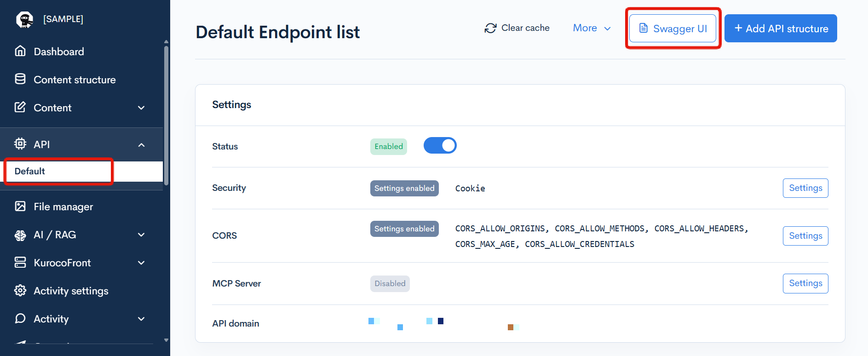Expand the AI / RAG submenu chevron
Image resolution: width=868 pixels, height=356 pixels.
coord(142,235)
